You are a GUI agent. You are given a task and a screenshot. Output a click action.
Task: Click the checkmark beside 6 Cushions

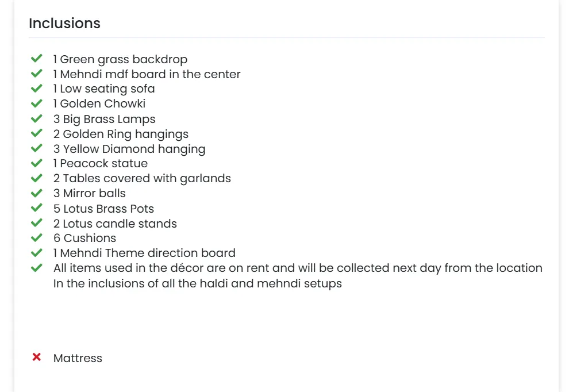37,238
